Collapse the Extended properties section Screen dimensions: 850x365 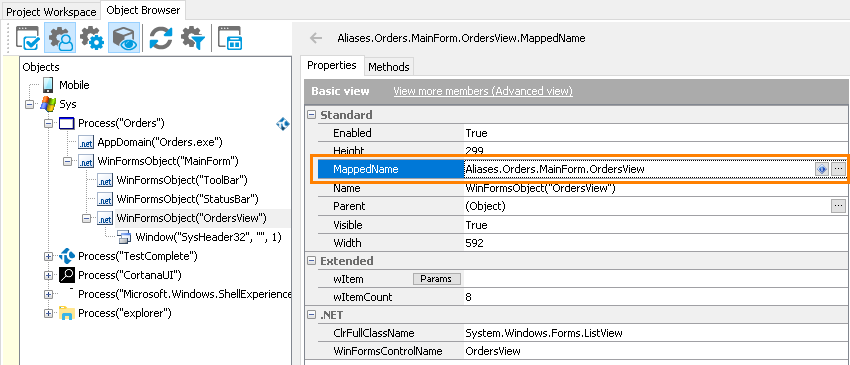[x=312, y=261]
